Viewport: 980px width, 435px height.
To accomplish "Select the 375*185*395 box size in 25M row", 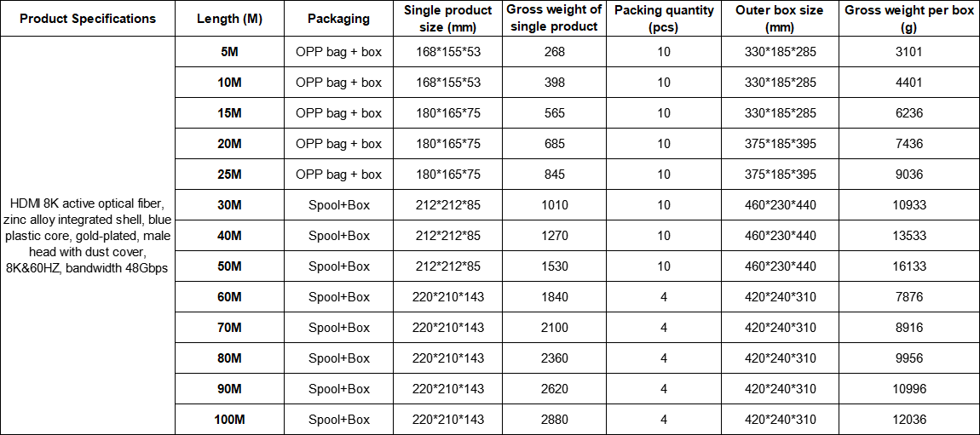I will pos(780,175).
